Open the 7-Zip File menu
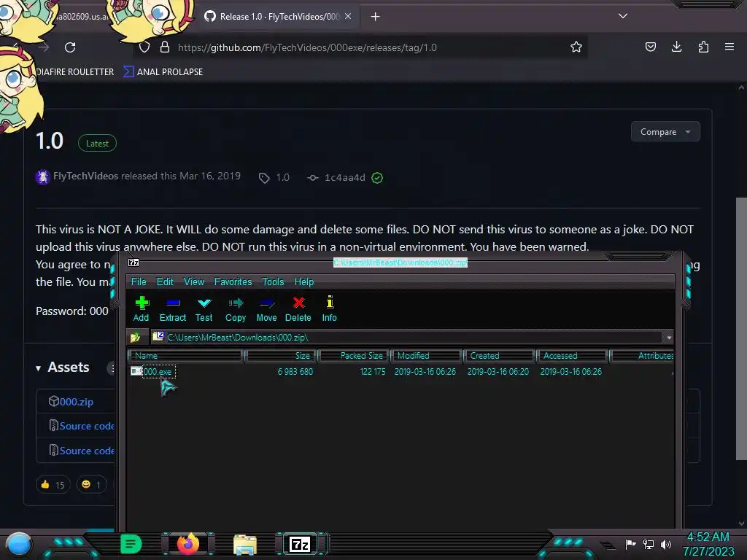 [139, 281]
